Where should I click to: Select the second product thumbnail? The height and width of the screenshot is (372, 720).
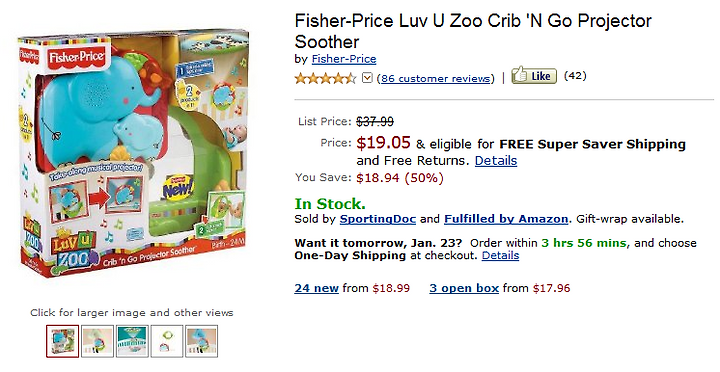pyautogui.click(x=97, y=341)
